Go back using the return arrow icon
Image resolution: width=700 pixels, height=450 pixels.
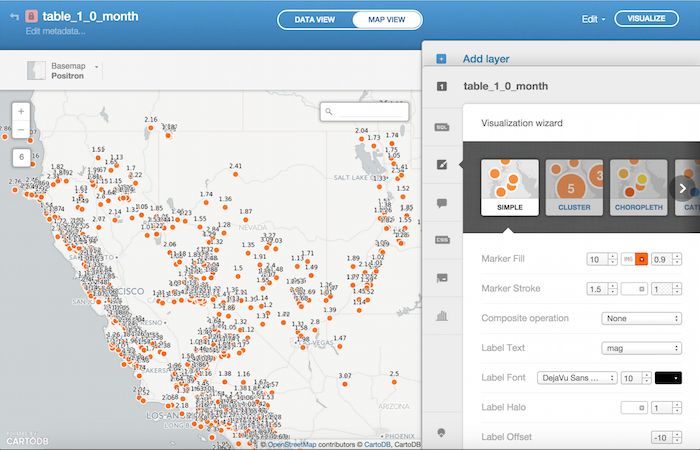[14, 17]
